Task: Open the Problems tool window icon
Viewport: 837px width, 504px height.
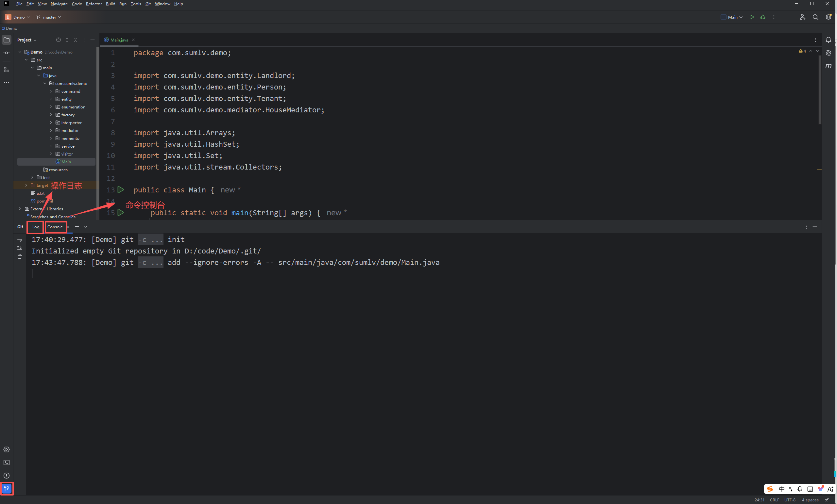Action: (x=7, y=476)
